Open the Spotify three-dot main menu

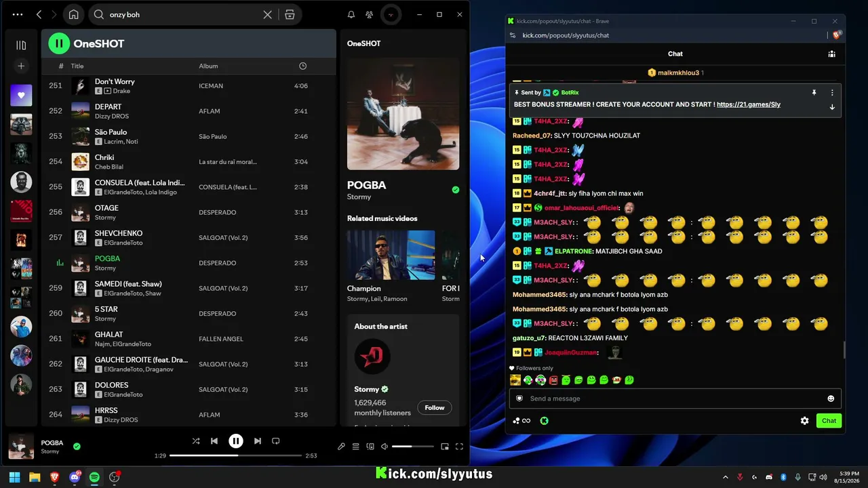click(18, 14)
